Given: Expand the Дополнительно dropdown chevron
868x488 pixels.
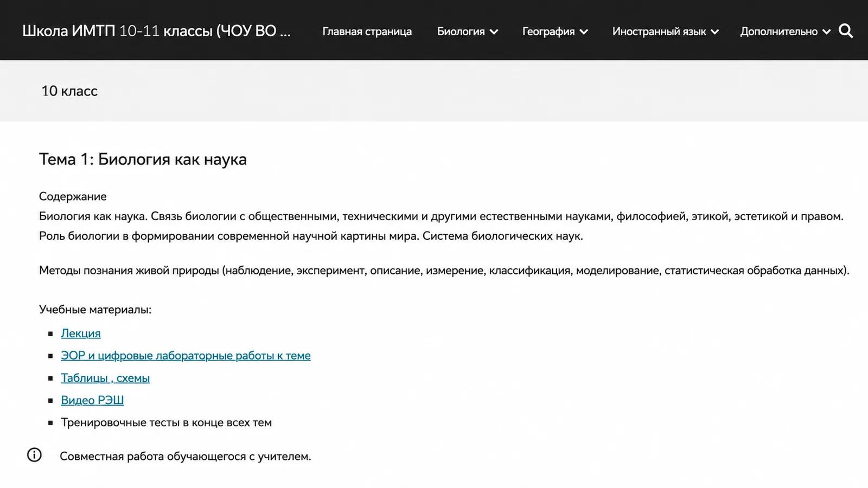Looking at the screenshot, I should click(x=826, y=32).
